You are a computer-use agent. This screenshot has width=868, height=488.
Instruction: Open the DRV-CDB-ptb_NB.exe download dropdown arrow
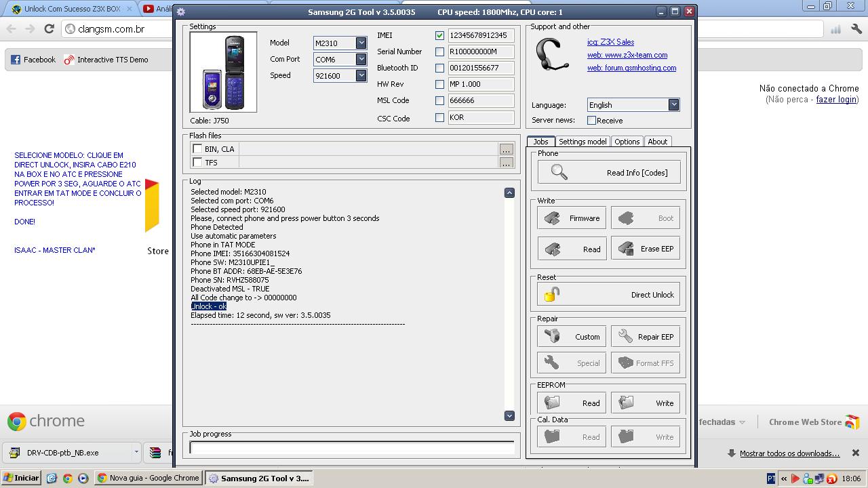pos(136,453)
